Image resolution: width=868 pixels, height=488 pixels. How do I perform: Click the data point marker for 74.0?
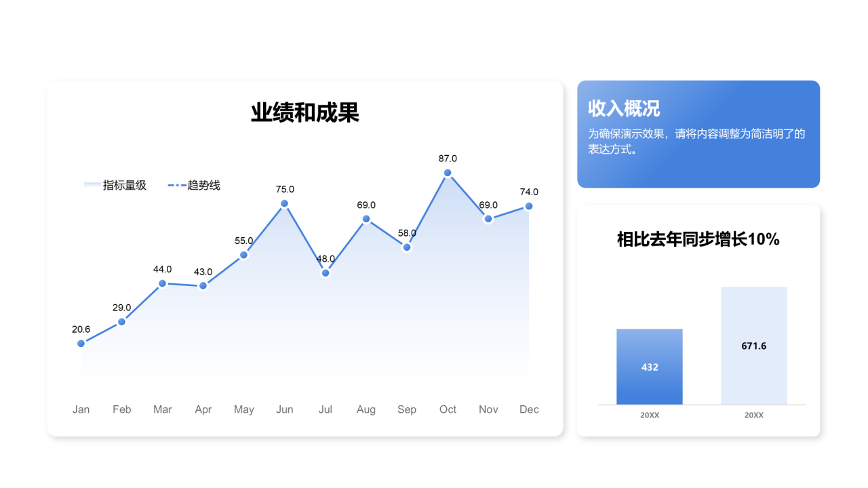tap(529, 206)
